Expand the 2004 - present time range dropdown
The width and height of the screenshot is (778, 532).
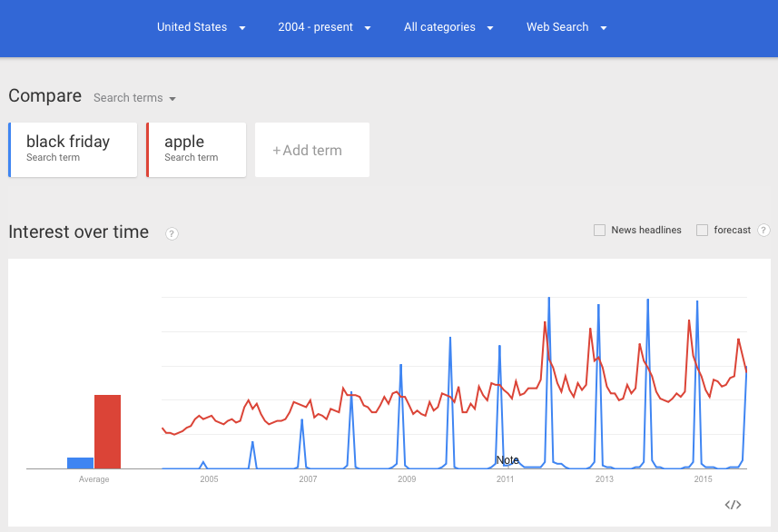tap(324, 27)
